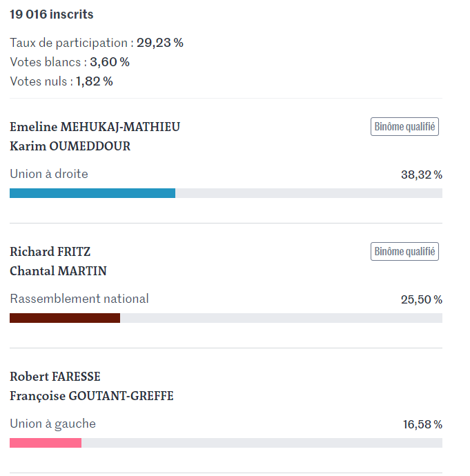Click the blue Union à droite result bar

pos(92,193)
